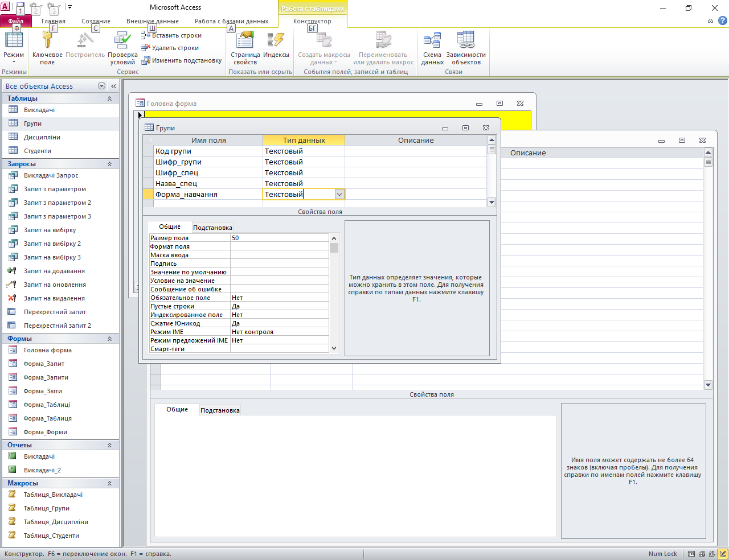Click the Назва_спец field name cell

[x=208, y=184]
